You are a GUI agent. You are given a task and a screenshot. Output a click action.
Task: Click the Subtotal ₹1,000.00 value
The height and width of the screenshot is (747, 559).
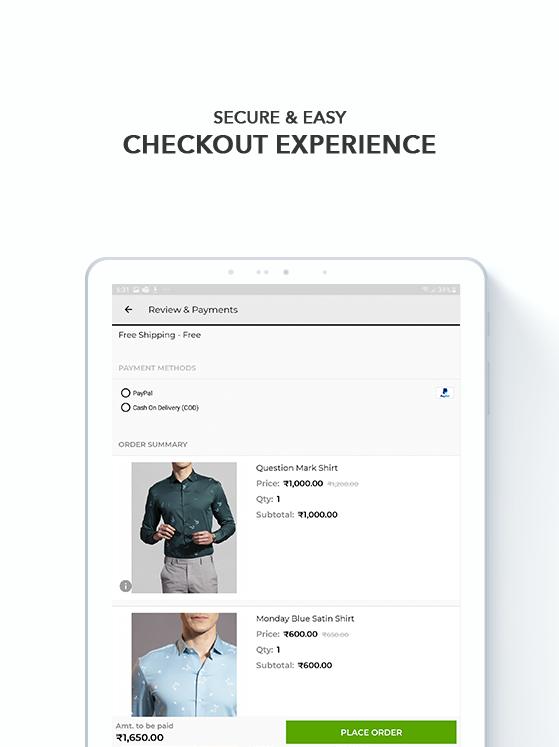[317, 515]
